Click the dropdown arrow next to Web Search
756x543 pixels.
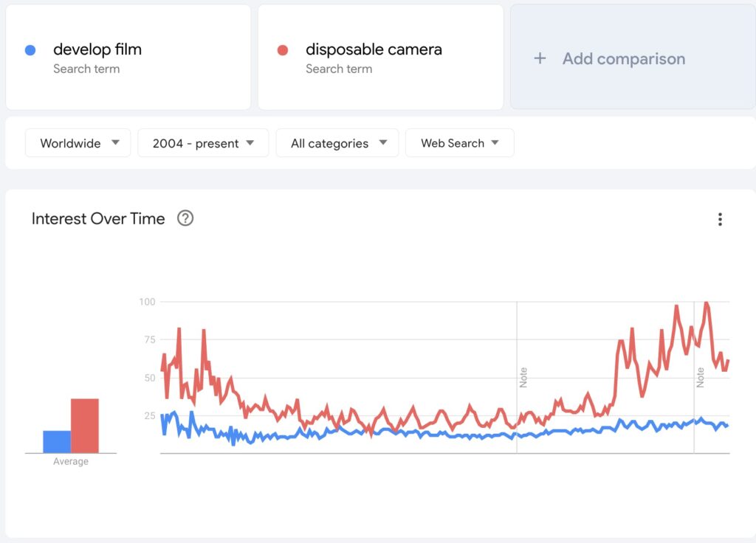click(495, 142)
